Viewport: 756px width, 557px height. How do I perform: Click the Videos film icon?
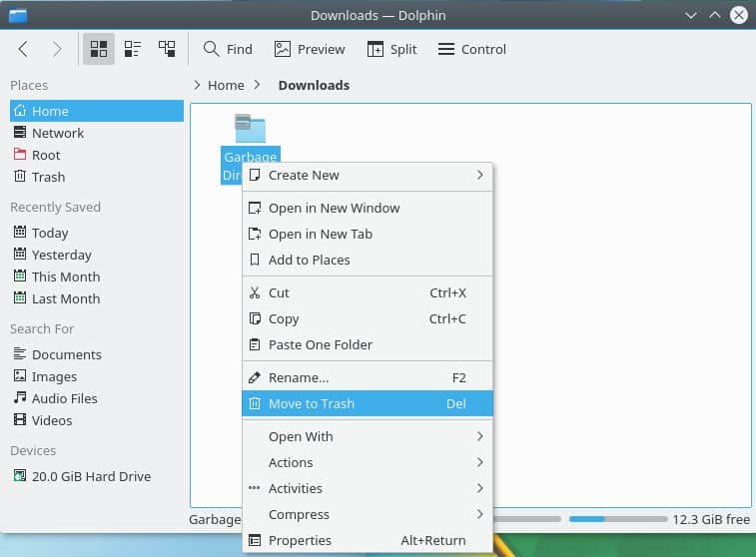point(20,419)
